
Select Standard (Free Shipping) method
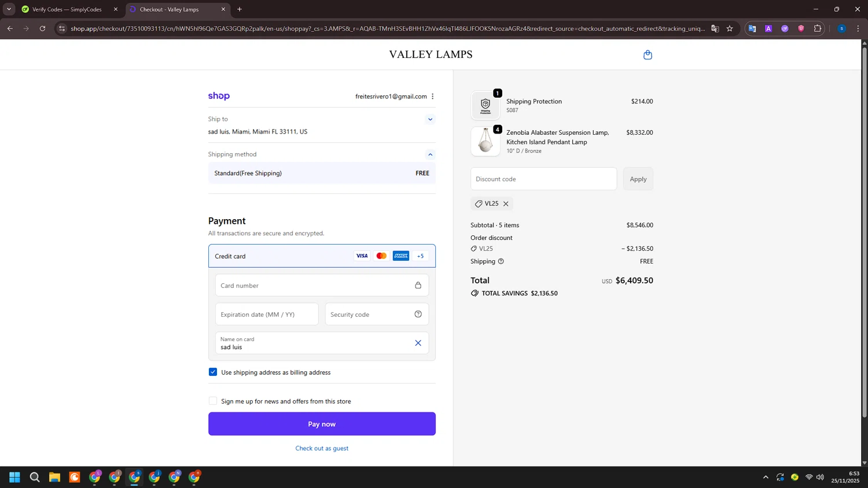point(322,173)
